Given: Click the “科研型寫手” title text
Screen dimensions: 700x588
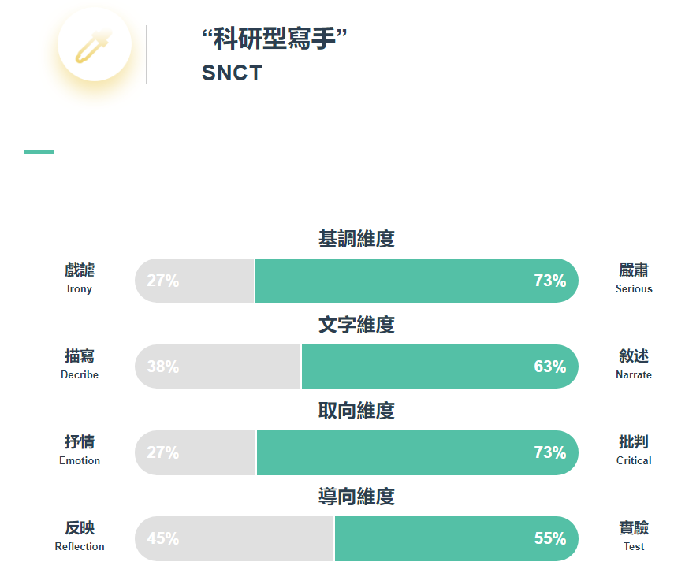Looking at the screenshot, I should pyautogui.click(x=274, y=39).
